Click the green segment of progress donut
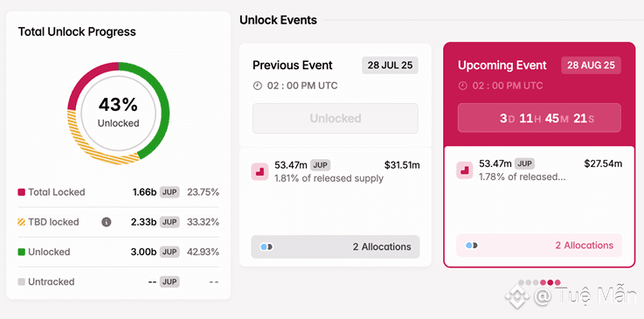 [x=165, y=107]
